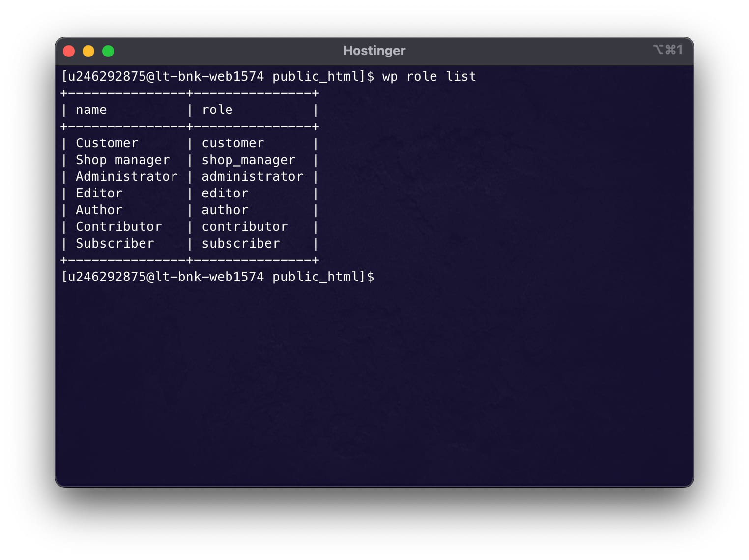Viewport: 749px width, 560px height.
Task: Click the 'customer' role value
Action: [x=233, y=143]
